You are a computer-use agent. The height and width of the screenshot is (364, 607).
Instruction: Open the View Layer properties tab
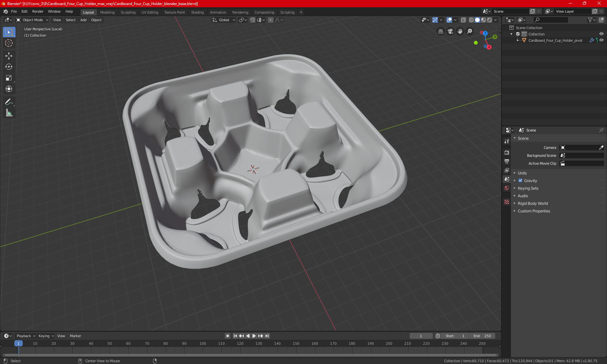507,170
